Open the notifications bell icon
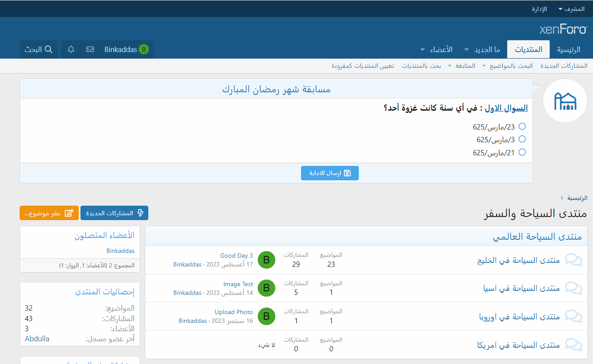The image size is (593, 364). (x=71, y=49)
